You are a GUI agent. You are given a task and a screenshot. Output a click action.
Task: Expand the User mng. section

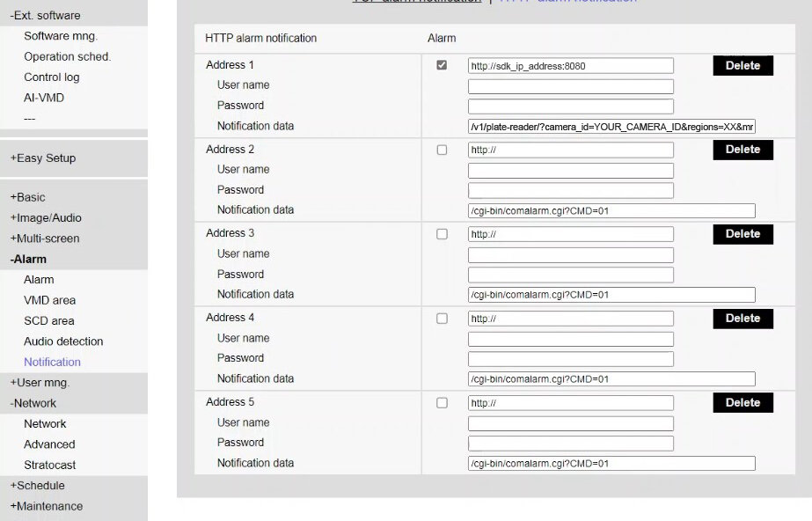[40, 383]
